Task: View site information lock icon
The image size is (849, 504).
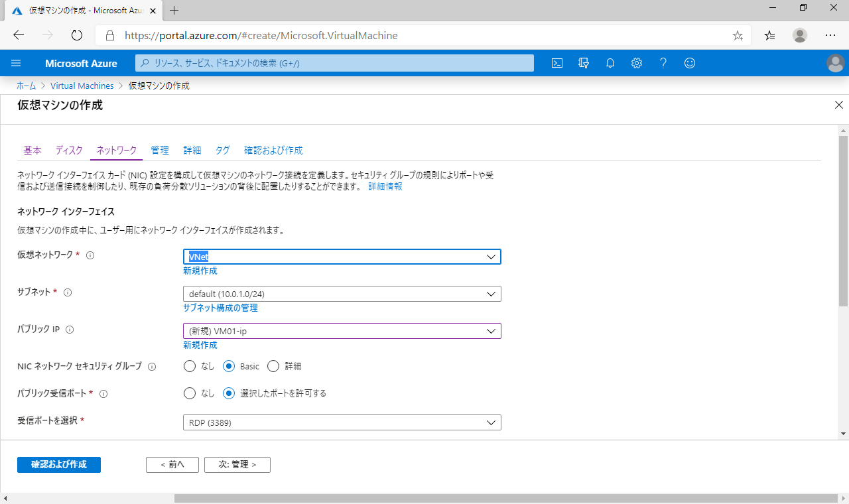Action: [x=110, y=36]
